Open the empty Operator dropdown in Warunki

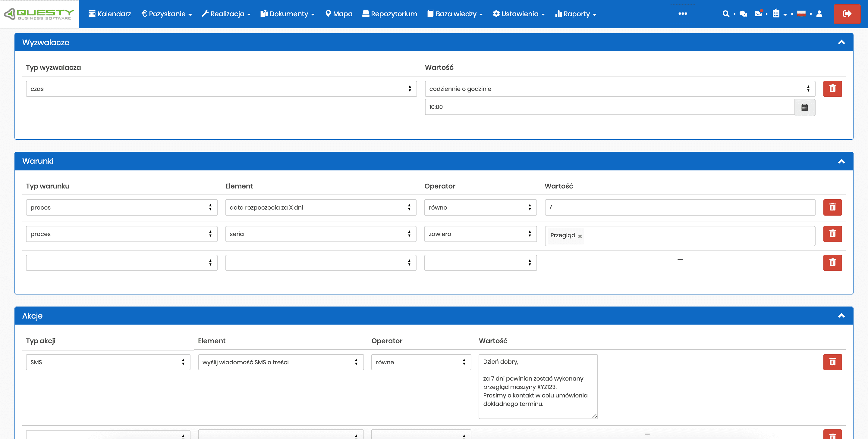480,263
